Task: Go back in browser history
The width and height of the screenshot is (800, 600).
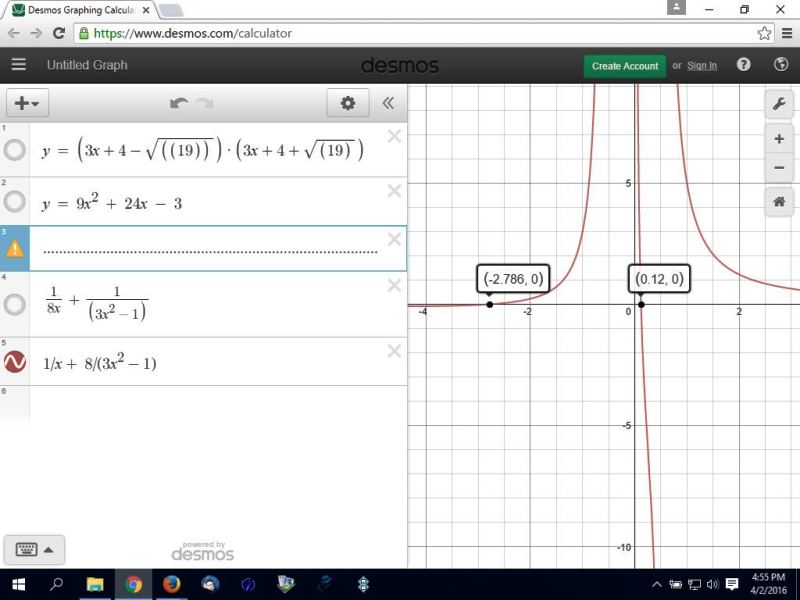Action: 14,33
